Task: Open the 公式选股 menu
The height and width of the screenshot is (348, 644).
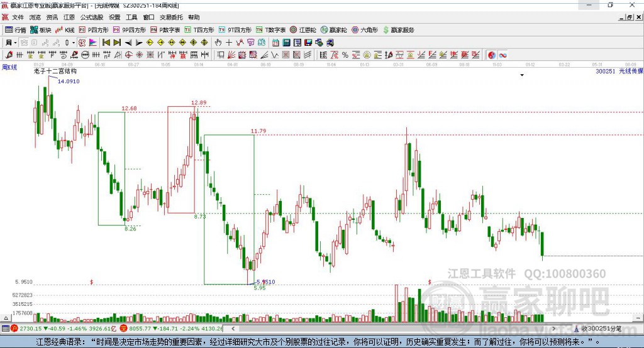Action: tap(92, 17)
